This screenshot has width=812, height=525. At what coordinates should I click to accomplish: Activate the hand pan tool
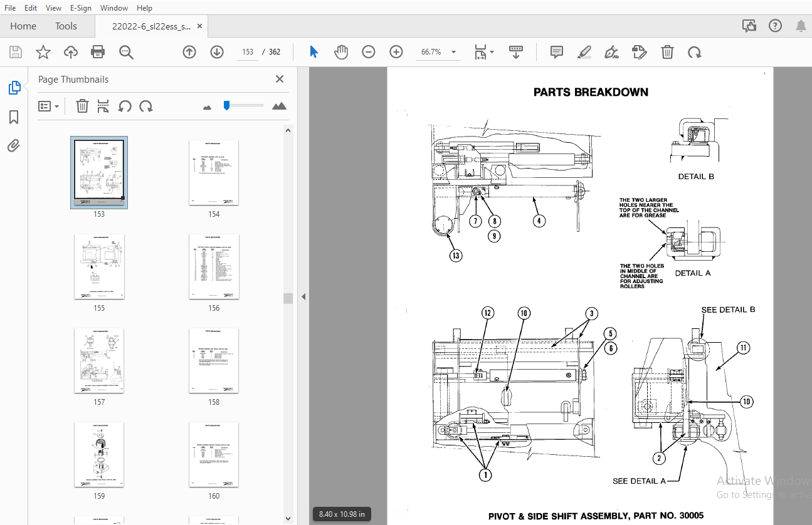pyautogui.click(x=341, y=52)
